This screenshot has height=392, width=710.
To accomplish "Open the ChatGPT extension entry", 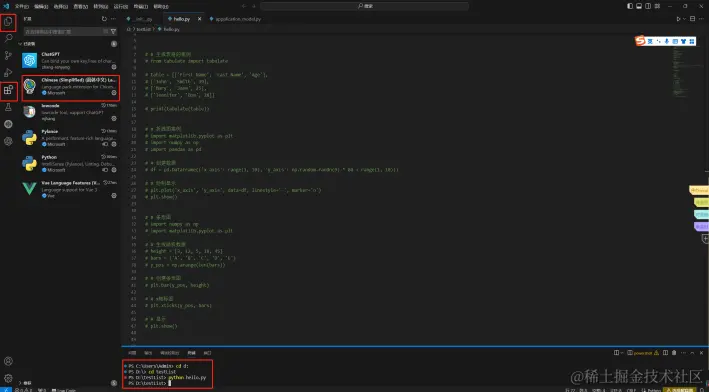I will click(x=70, y=61).
